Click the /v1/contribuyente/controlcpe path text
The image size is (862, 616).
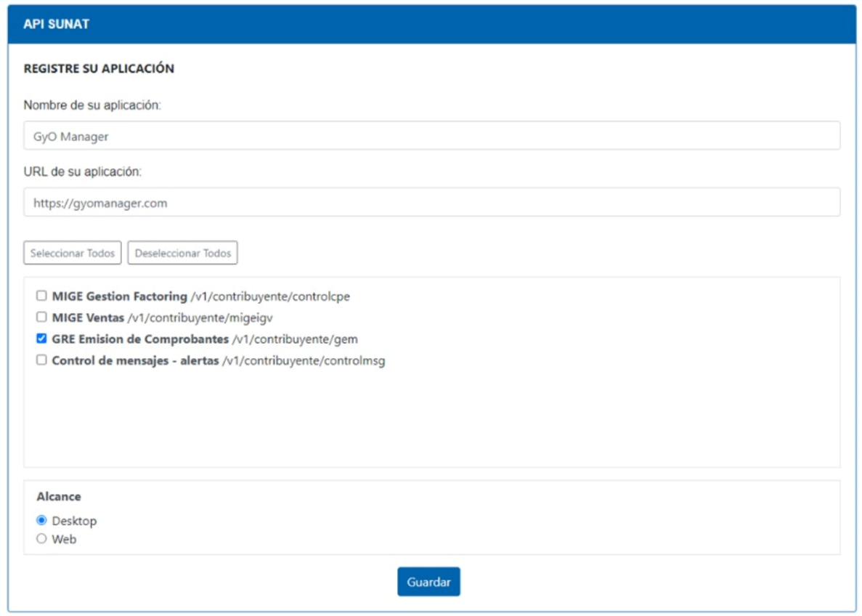[x=270, y=296]
